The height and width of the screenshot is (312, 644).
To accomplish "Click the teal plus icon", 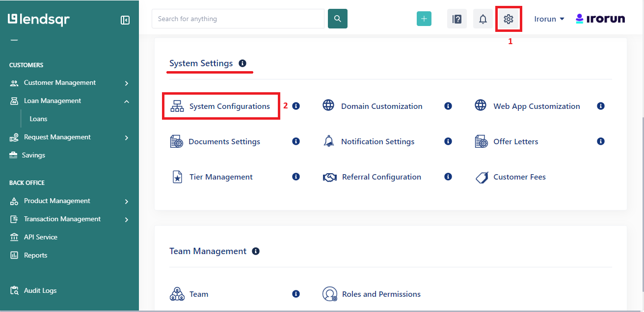I will click(424, 19).
